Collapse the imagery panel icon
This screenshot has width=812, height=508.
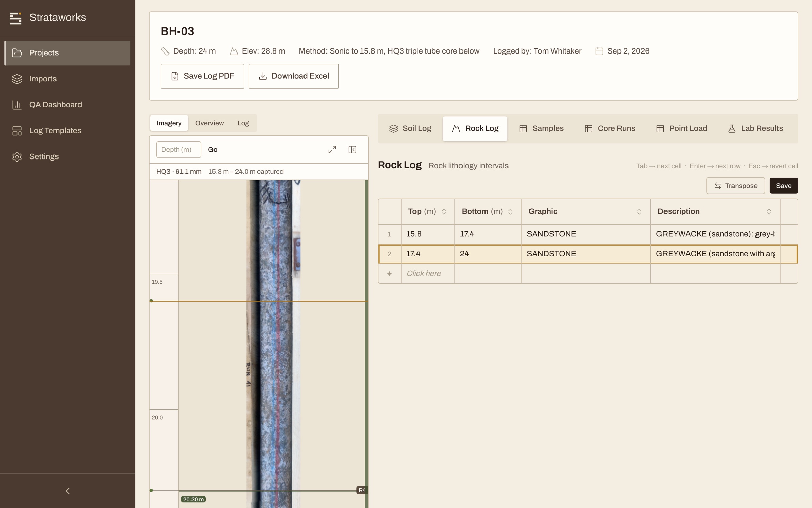tap(353, 150)
